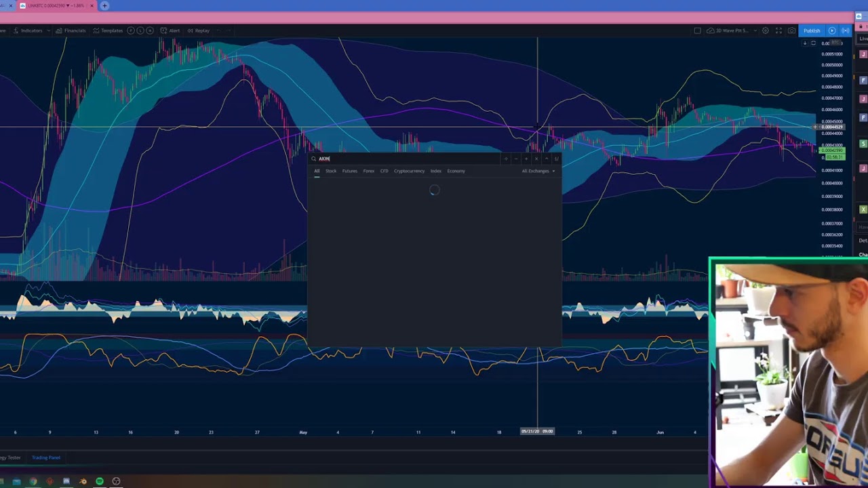This screenshot has width=868, height=488.
Task: Start bar Replay mode
Action: 198,30
